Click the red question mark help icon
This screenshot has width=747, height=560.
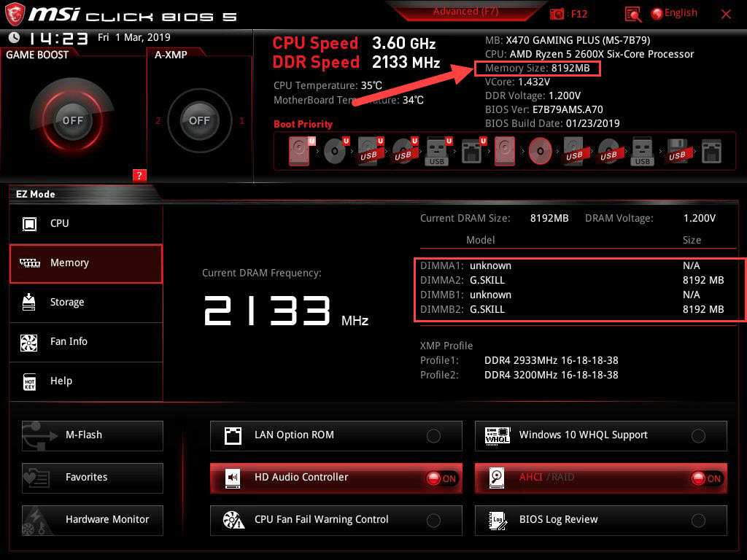(x=139, y=176)
